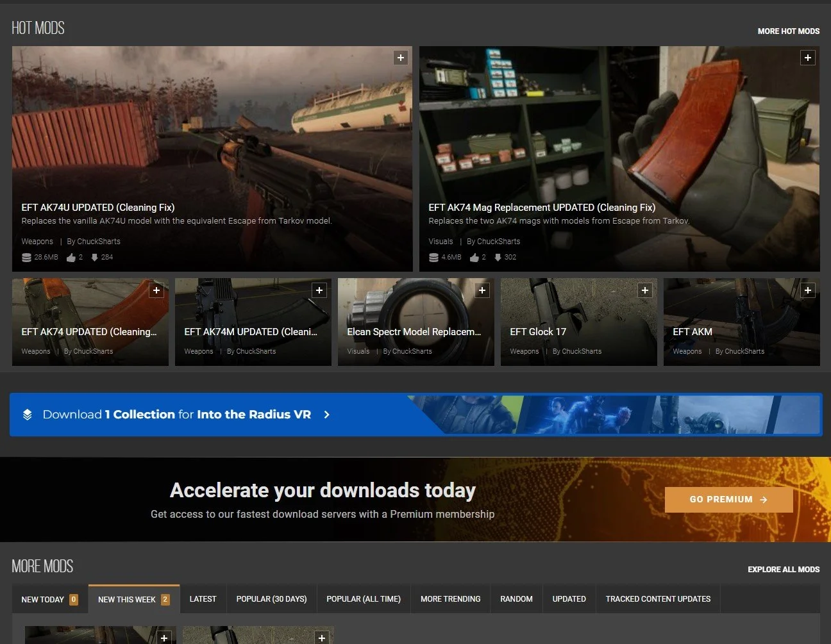Open MORE HOT MODS link
Screen dimensions: 831x644
pos(789,31)
